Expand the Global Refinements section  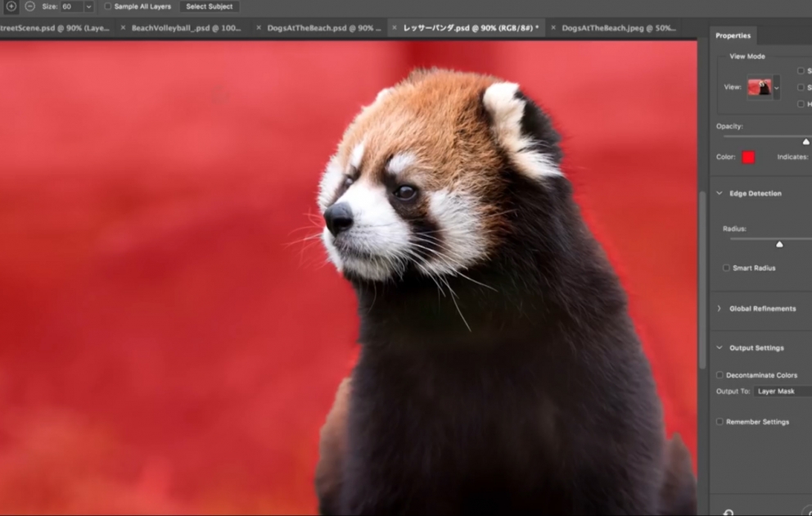click(x=720, y=308)
